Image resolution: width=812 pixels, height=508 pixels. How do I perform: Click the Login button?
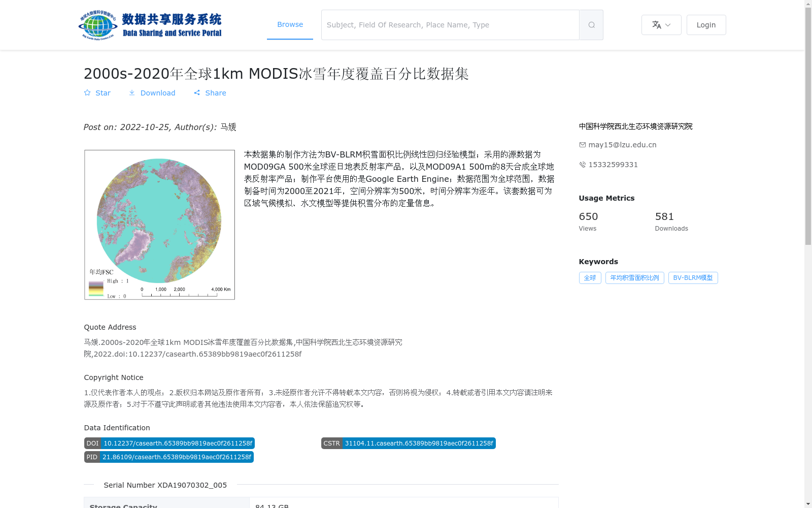(706, 25)
